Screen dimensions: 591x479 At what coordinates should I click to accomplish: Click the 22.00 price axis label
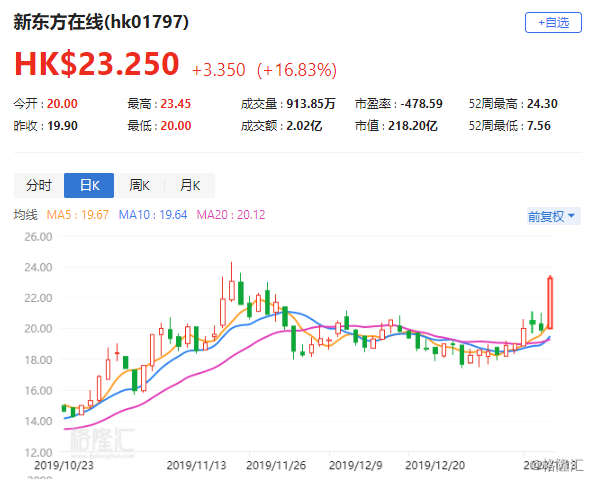(38, 298)
